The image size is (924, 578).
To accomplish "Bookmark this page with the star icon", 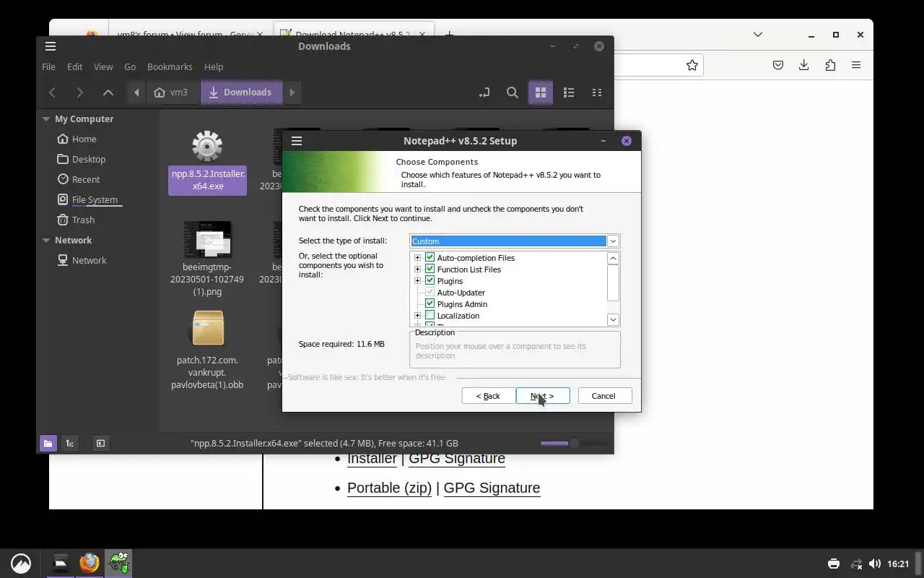I will (x=692, y=65).
